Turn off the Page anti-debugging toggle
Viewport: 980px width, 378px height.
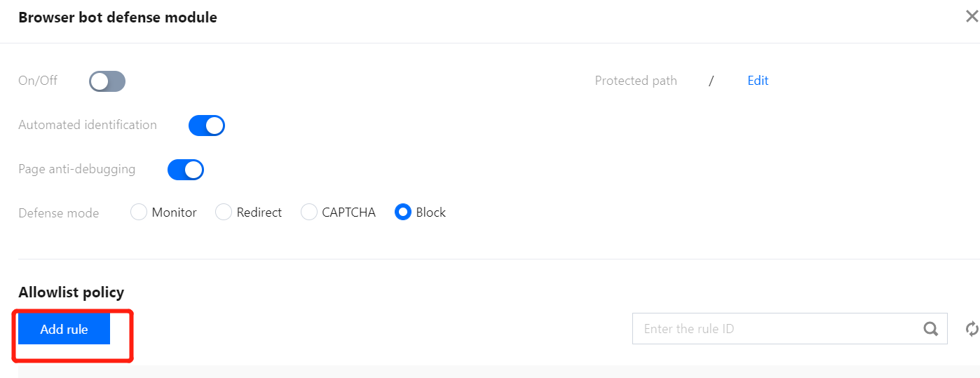pyautogui.click(x=186, y=170)
